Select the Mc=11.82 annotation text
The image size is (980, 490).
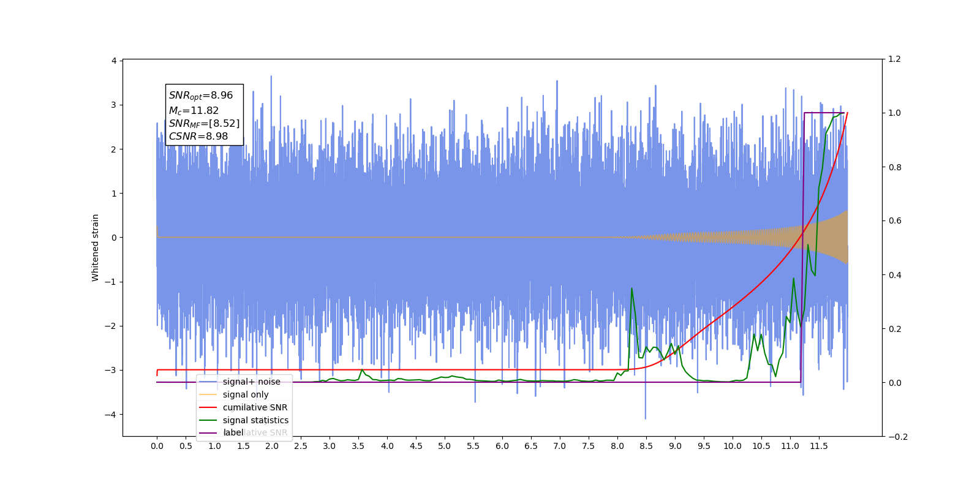[194, 110]
